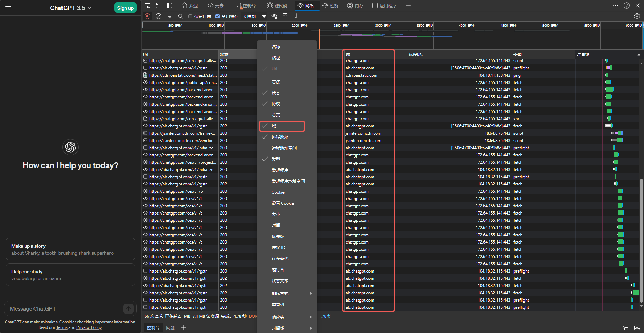The image size is (644, 333).
Task: Click the Help me study suggestion
Action: point(70,275)
